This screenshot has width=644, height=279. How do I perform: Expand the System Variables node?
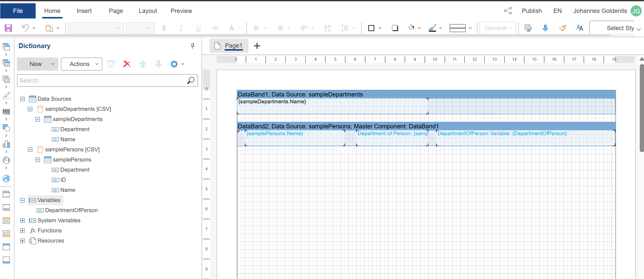pyautogui.click(x=22, y=221)
